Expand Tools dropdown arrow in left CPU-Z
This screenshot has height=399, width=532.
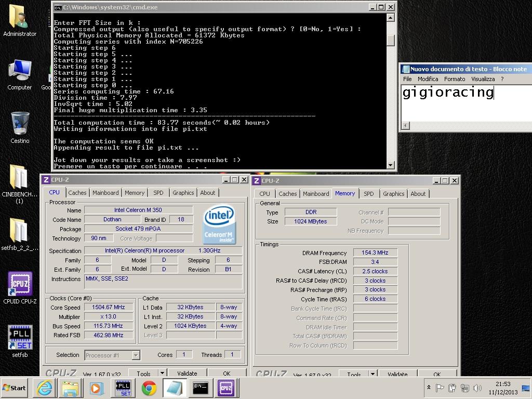[162, 373]
